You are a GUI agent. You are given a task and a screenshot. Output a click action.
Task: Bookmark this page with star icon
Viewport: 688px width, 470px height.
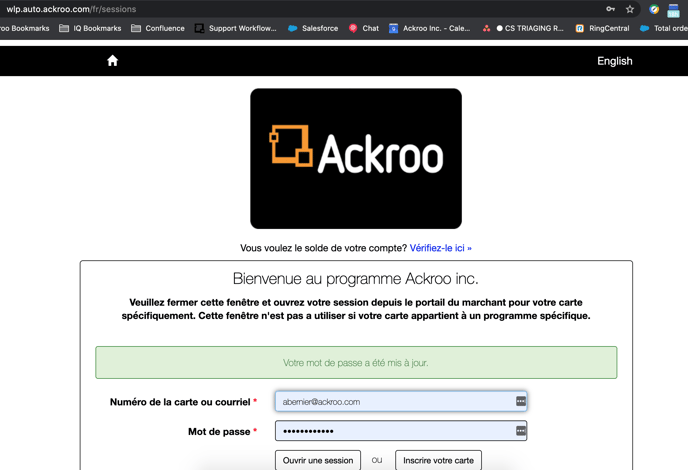pos(630,9)
